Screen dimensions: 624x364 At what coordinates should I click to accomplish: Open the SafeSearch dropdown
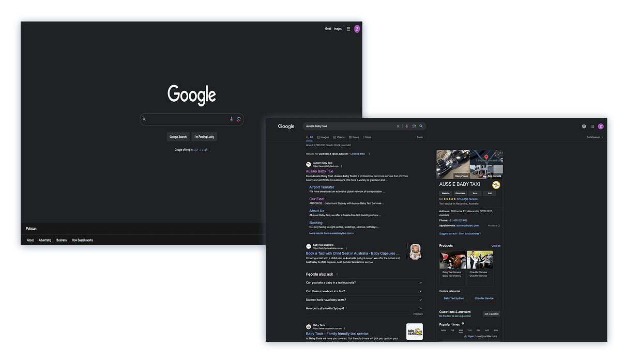click(x=595, y=137)
